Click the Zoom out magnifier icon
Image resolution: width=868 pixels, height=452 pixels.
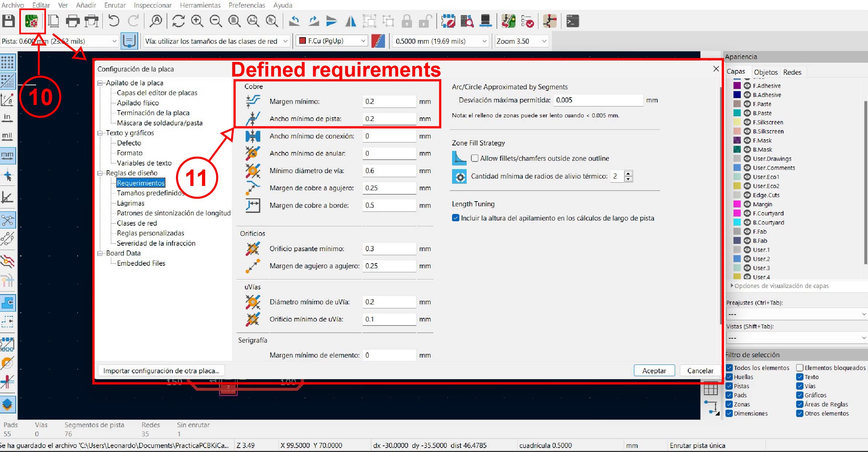(216, 21)
